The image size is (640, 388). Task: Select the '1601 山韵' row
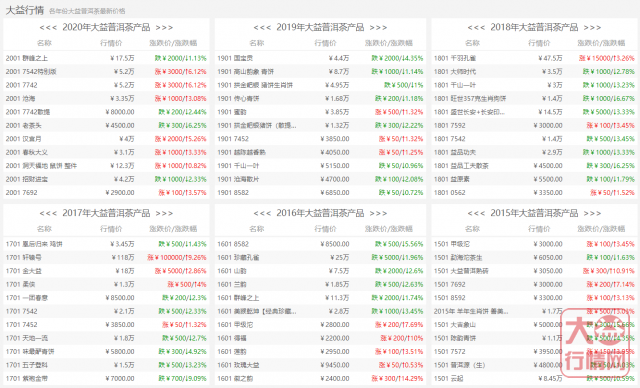coord(320,271)
